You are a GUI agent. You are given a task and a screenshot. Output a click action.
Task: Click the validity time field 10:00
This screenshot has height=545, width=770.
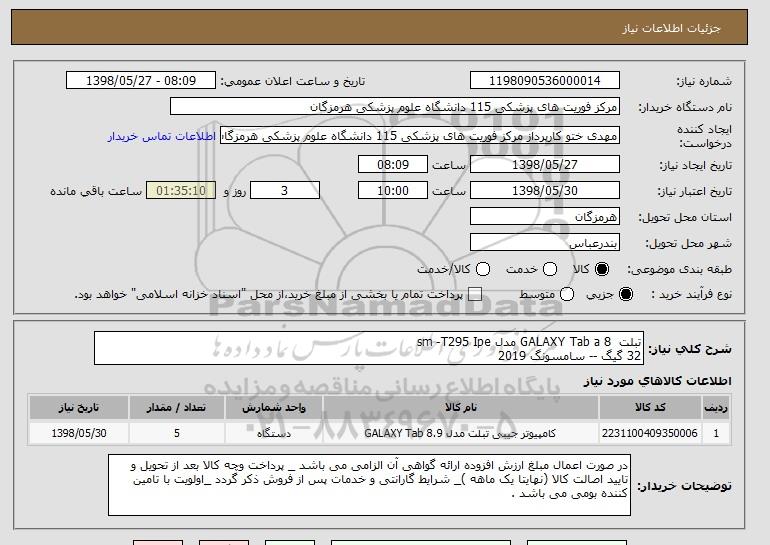click(x=393, y=190)
